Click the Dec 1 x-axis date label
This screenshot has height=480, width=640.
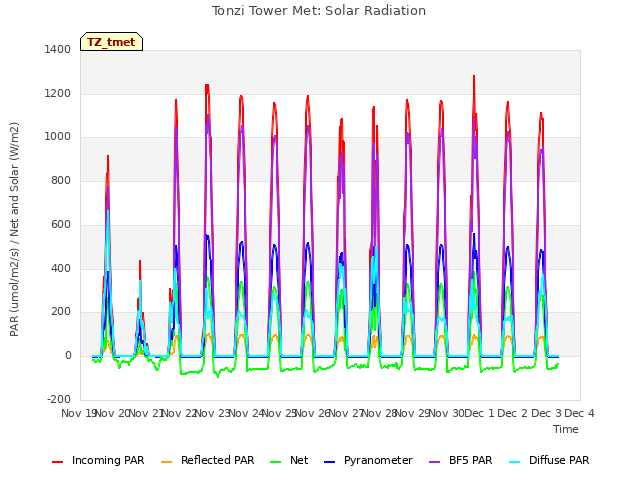point(479,413)
